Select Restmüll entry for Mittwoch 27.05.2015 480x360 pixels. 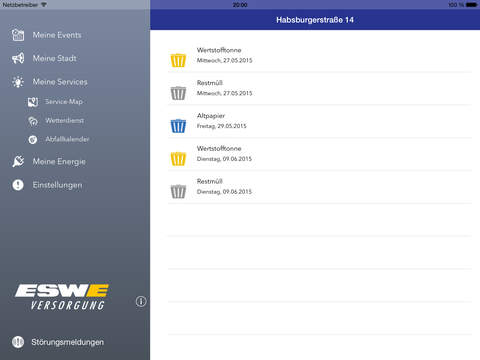tap(320, 88)
